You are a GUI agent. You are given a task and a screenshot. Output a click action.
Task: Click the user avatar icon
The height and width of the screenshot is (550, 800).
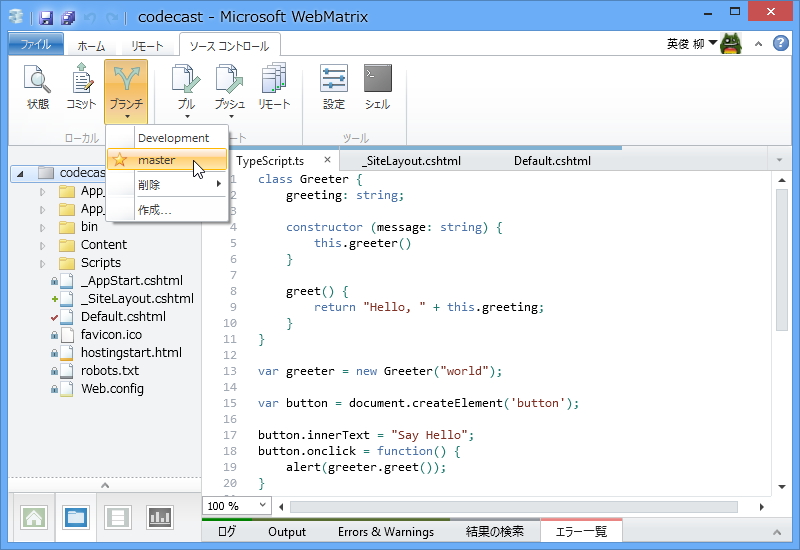point(731,44)
